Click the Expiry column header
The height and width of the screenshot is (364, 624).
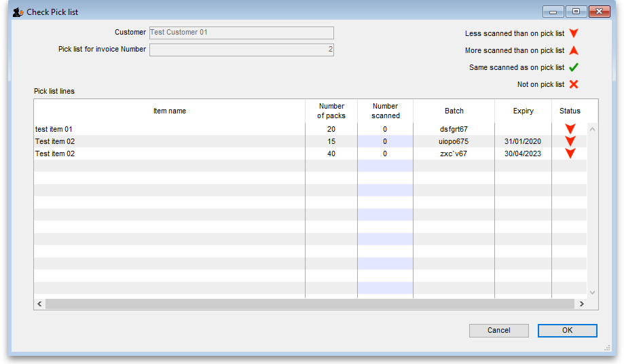pyautogui.click(x=523, y=111)
